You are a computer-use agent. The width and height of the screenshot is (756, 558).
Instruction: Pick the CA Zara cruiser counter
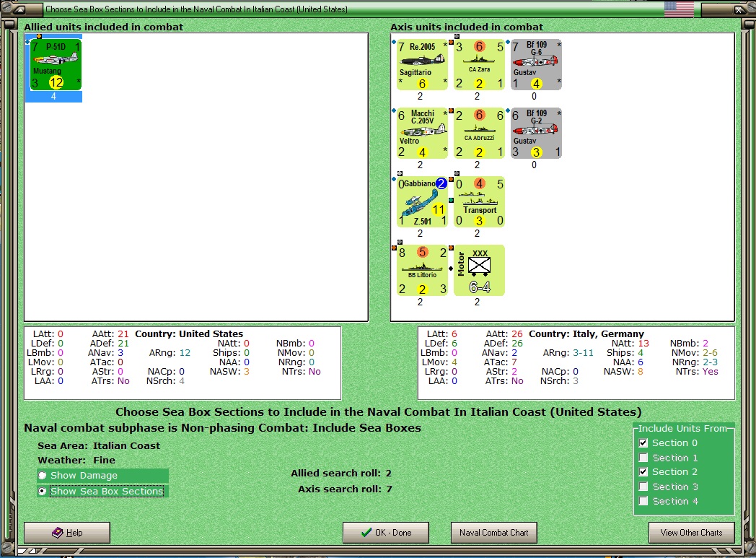point(479,65)
